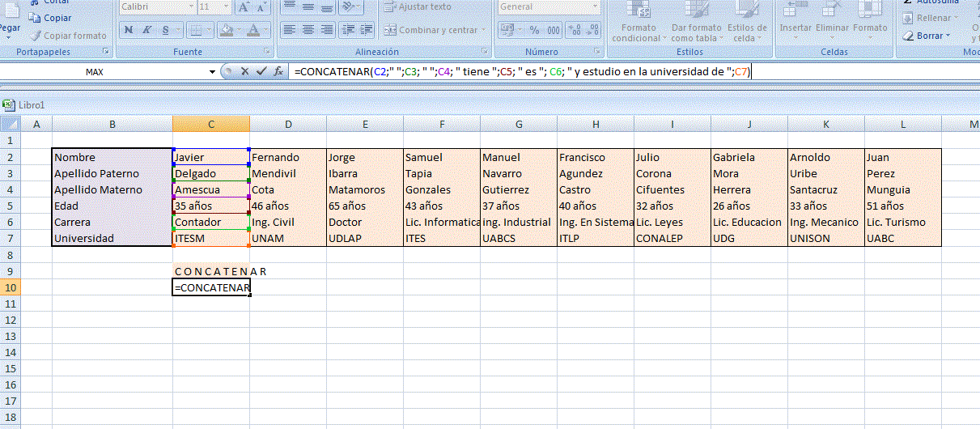
Task: Click the Copiar button in Portapapeles
Action: pyautogui.click(x=50, y=18)
